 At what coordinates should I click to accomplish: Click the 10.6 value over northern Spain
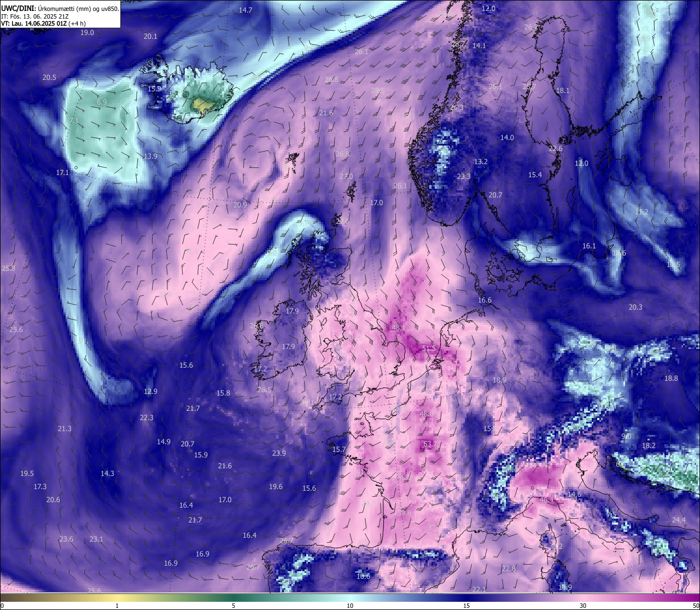(363, 577)
